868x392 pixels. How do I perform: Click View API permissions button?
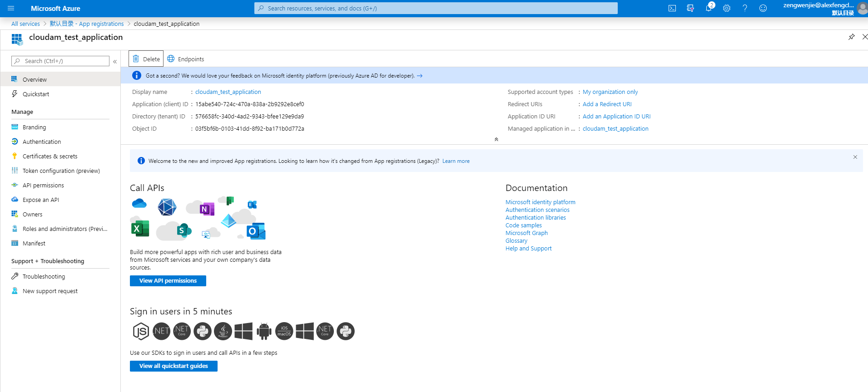click(x=168, y=281)
